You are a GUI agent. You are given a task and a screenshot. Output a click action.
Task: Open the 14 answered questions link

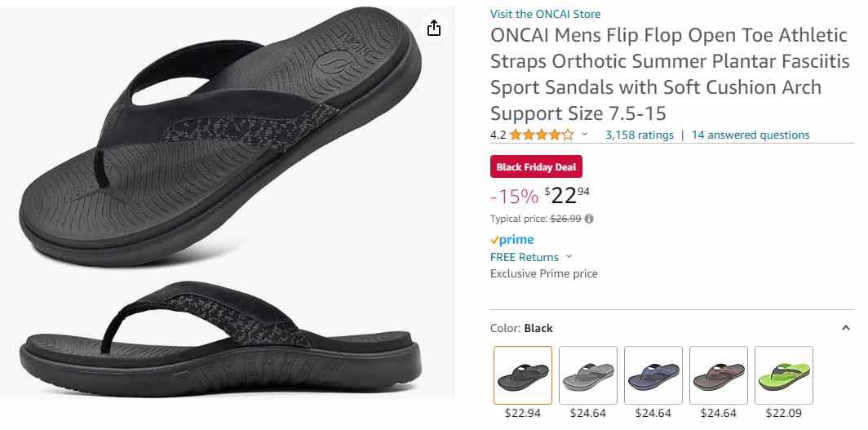coord(751,135)
